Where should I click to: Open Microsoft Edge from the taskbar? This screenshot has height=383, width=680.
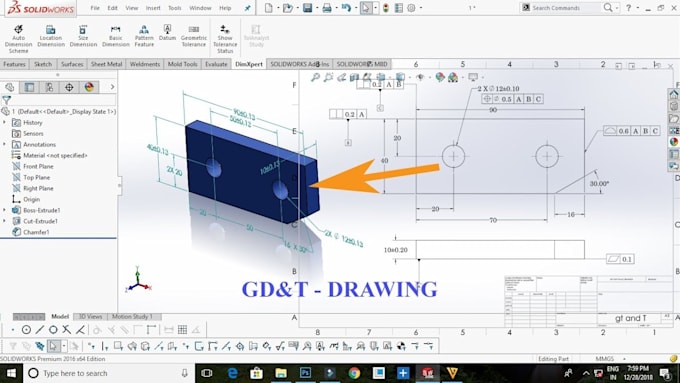pos(232,373)
